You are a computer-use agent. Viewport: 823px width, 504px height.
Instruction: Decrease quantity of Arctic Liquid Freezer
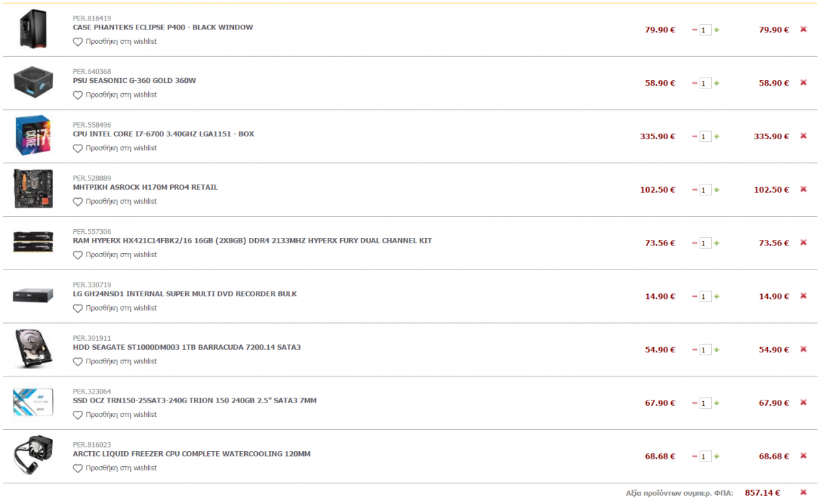point(695,456)
